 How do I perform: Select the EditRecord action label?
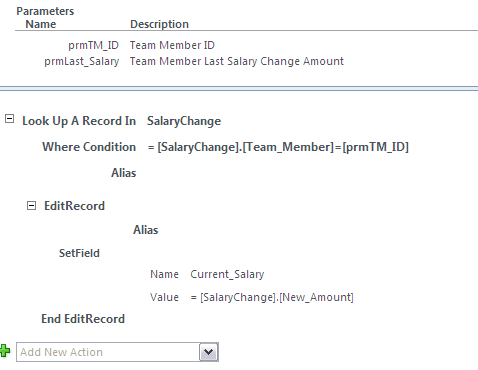74,206
